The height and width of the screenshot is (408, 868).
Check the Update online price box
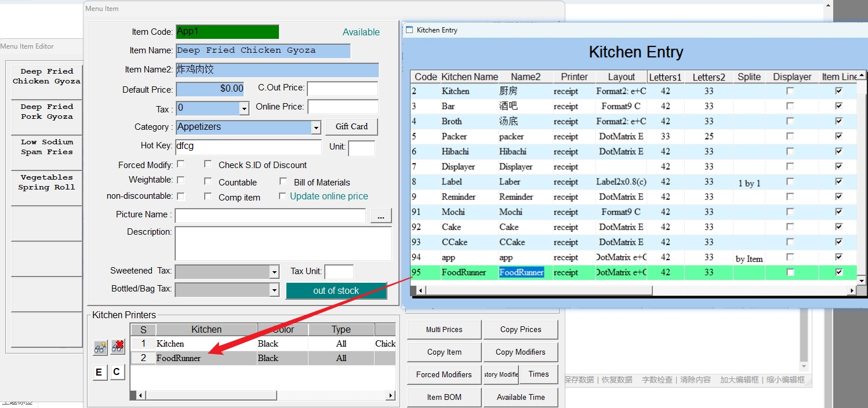pos(283,196)
